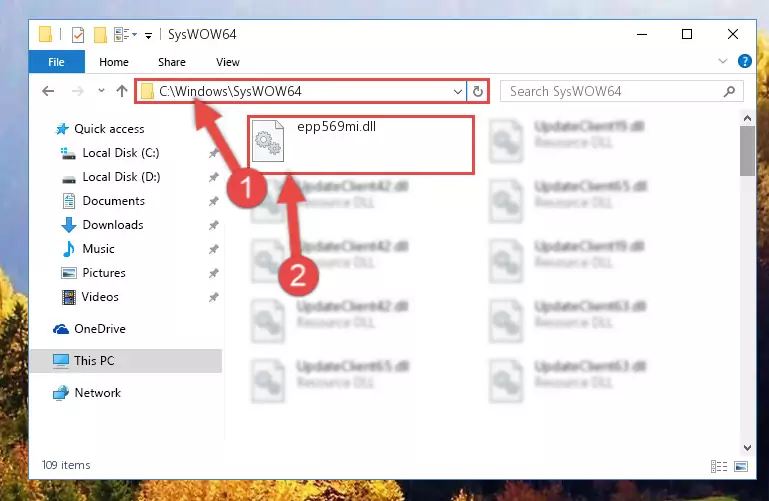Viewport: 769px width, 501px height.
Task: Click the pin icon beside Videos
Action: 213,297
